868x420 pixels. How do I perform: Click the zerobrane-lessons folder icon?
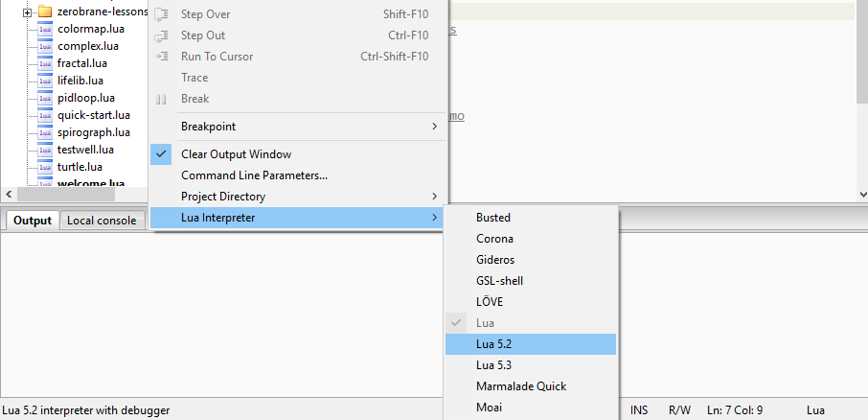(45, 12)
